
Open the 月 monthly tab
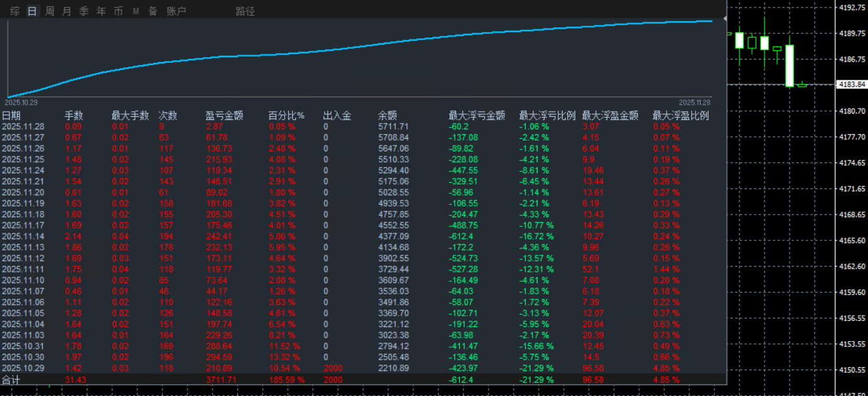click(x=66, y=11)
